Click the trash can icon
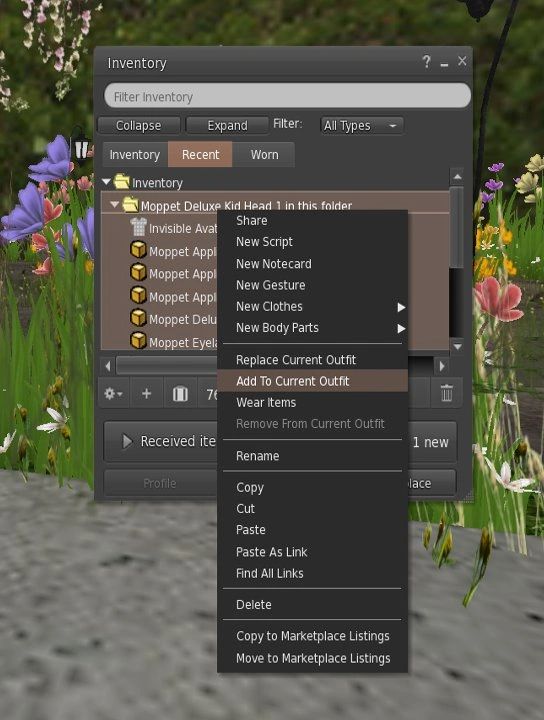Screen dimensions: 544x720 (446, 394)
